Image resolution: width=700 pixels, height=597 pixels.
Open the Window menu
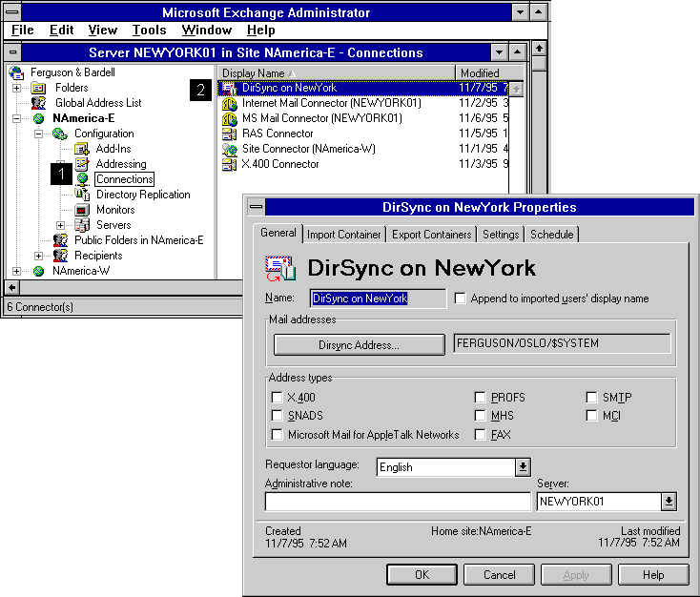207,30
